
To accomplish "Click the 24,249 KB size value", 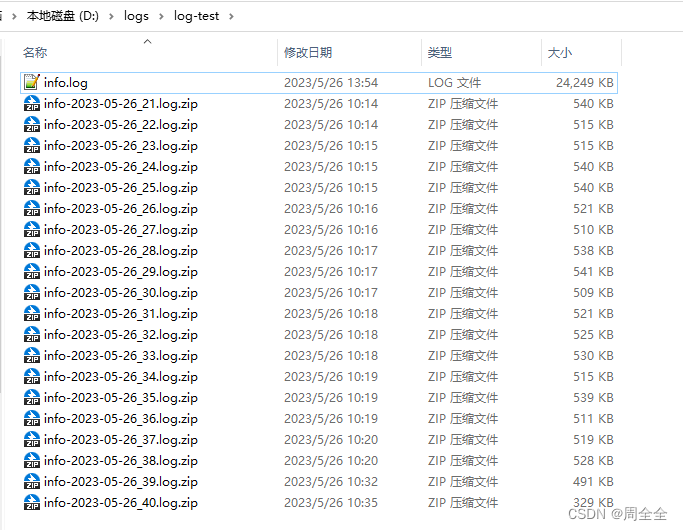I will (x=585, y=82).
